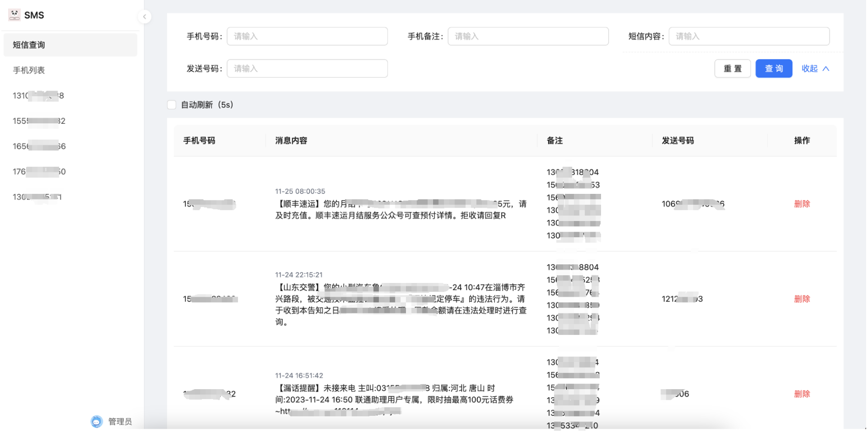Click the SMS panda logo icon
Screen dimensions: 868x433
pos(14,15)
